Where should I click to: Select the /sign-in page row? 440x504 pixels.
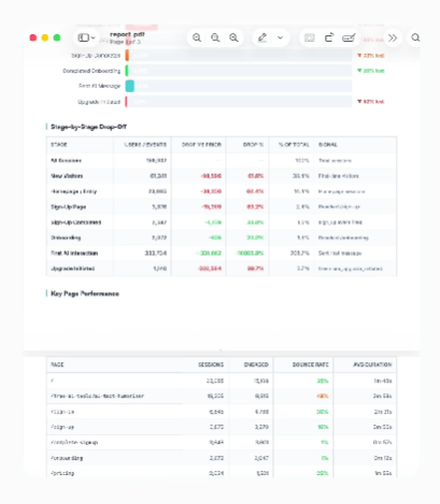pos(221,412)
